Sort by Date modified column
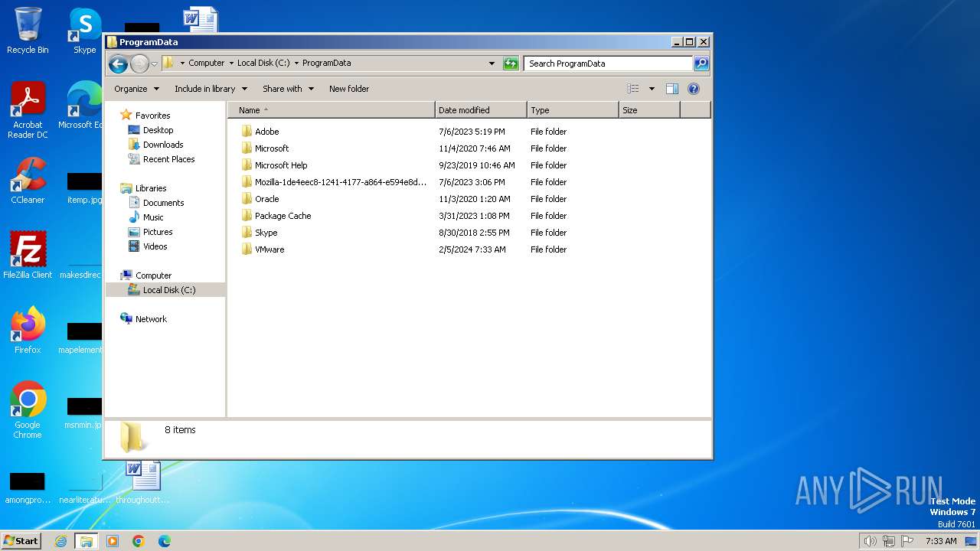This screenshot has height=551, width=980. click(481, 110)
